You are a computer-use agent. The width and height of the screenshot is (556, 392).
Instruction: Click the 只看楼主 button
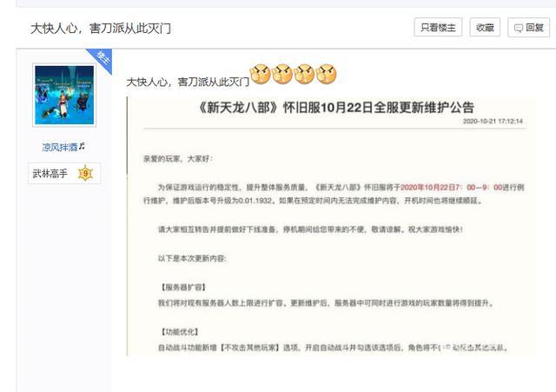pyautogui.click(x=438, y=27)
